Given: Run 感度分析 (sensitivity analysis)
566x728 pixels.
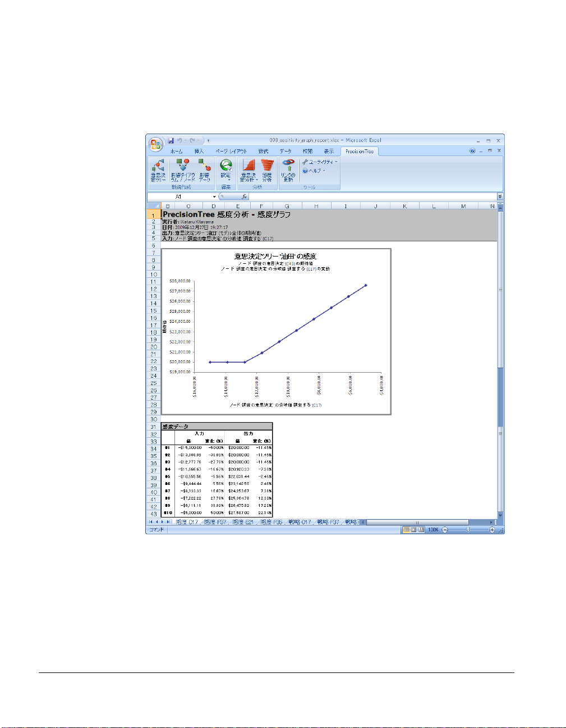Looking at the screenshot, I should (x=267, y=170).
